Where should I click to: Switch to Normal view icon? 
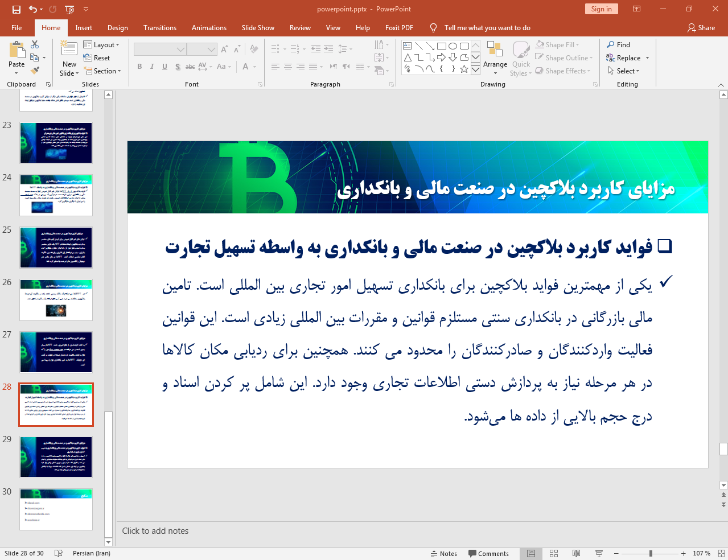coord(531,553)
